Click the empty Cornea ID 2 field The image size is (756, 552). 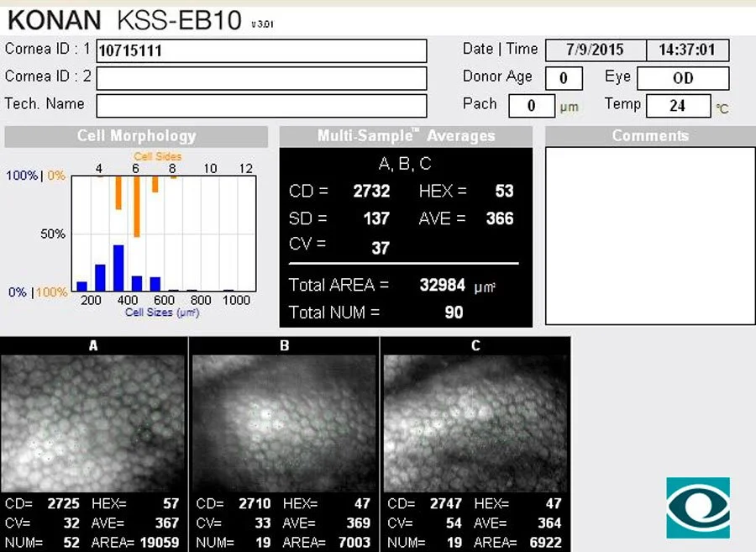[261, 78]
